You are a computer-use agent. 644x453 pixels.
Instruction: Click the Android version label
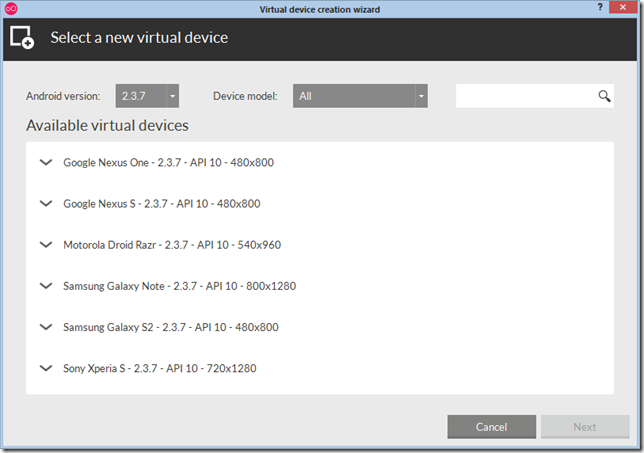(63, 96)
